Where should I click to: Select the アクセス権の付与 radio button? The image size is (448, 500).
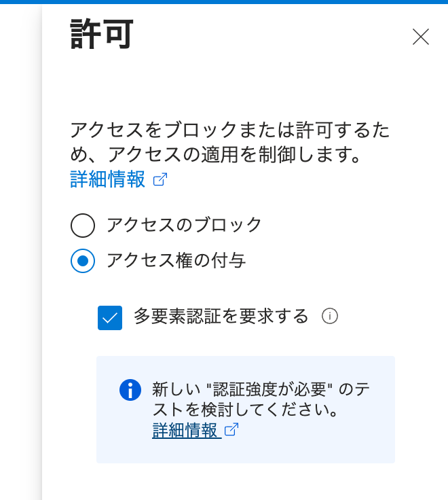pyautogui.click(x=83, y=260)
